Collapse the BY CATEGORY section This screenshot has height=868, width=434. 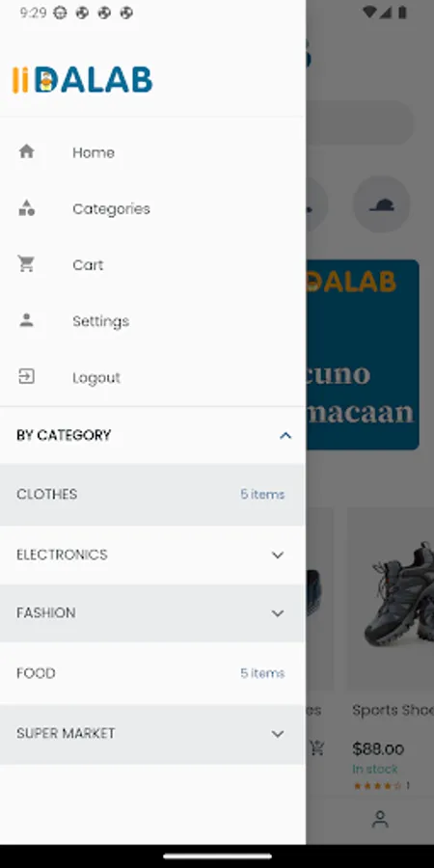coord(285,436)
